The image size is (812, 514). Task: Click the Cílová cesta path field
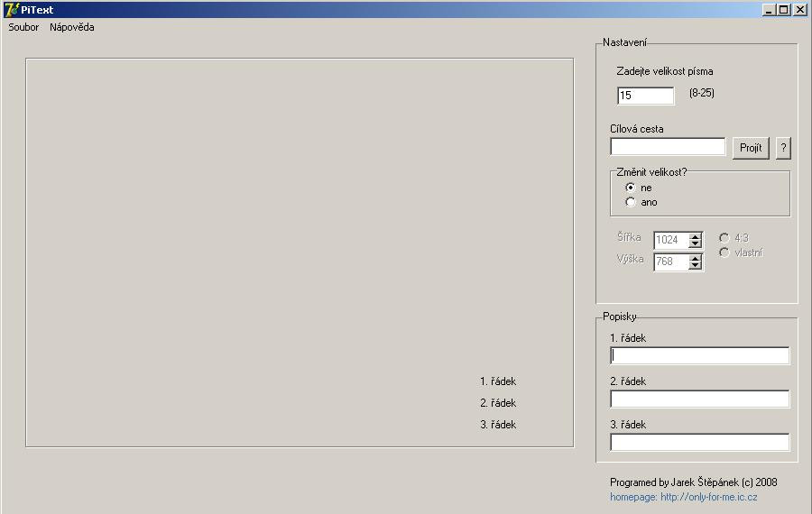click(x=668, y=146)
